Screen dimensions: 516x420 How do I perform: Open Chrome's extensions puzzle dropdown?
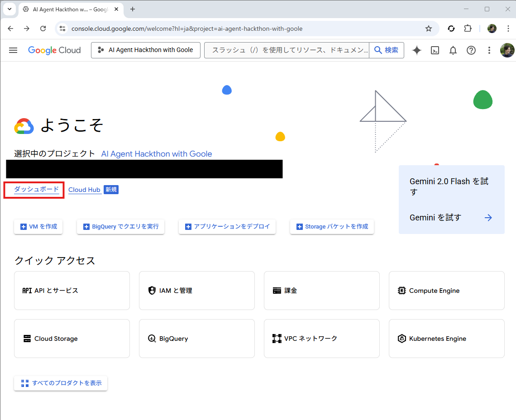pyautogui.click(x=468, y=28)
